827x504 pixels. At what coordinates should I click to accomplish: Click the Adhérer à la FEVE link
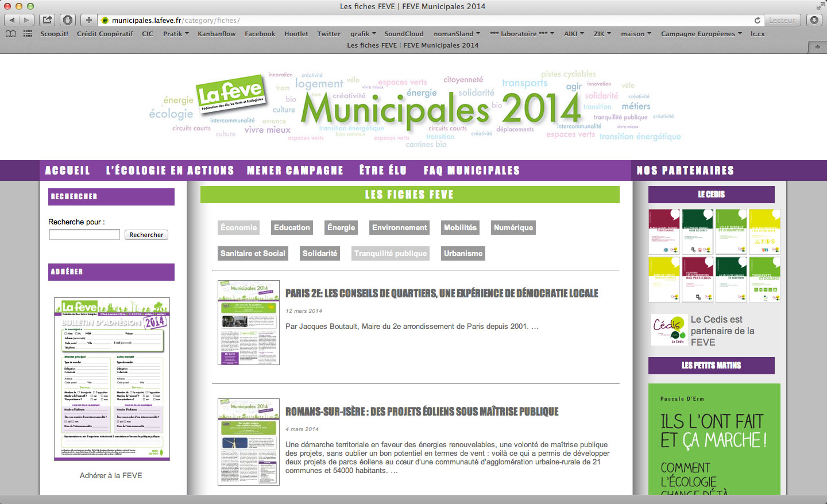(x=111, y=476)
